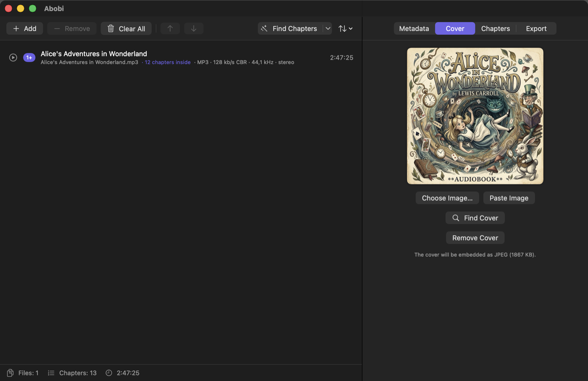The width and height of the screenshot is (588, 381).
Task: Remove Cover from the audiobook
Action: point(475,238)
